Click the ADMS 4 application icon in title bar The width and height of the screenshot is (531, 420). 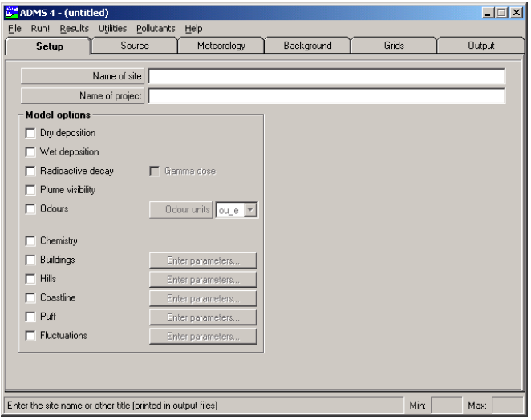(x=11, y=13)
